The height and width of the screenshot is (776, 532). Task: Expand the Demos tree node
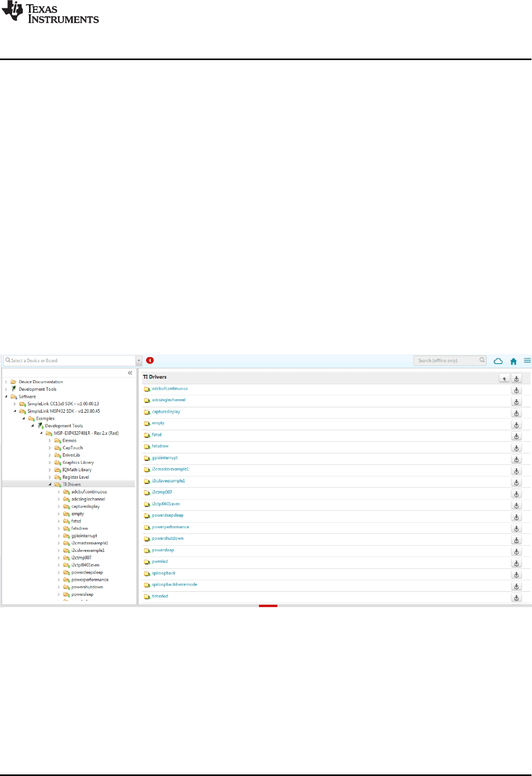50,441
